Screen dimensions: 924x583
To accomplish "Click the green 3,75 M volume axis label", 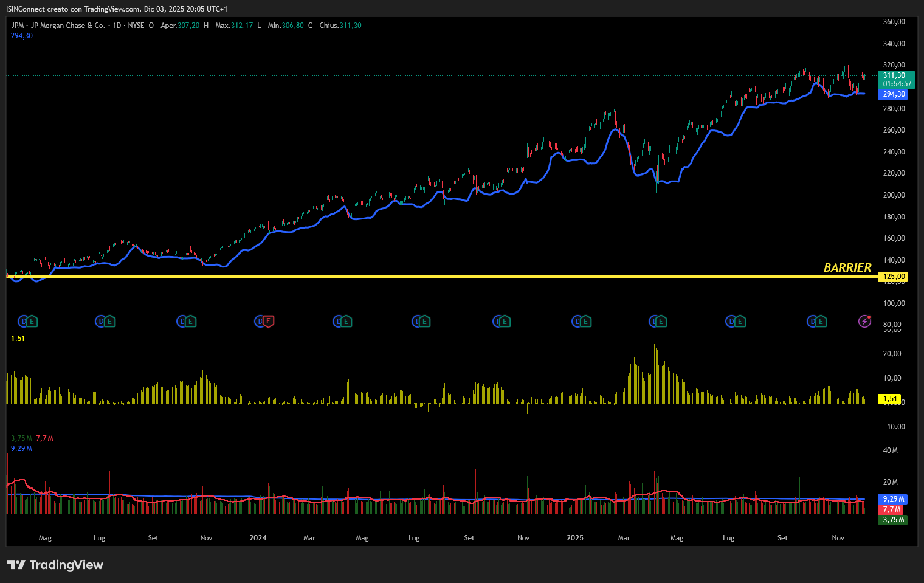I will tap(894, 520).
